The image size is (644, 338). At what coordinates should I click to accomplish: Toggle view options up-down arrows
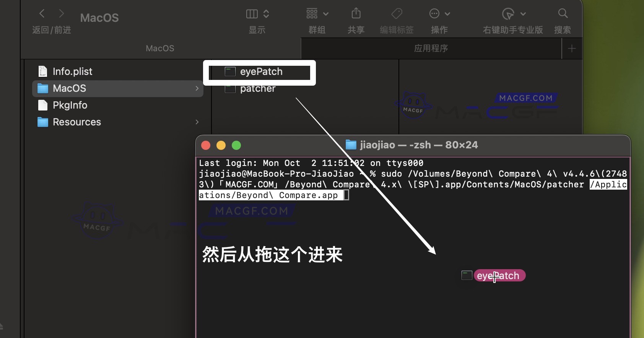coord(266,14)
